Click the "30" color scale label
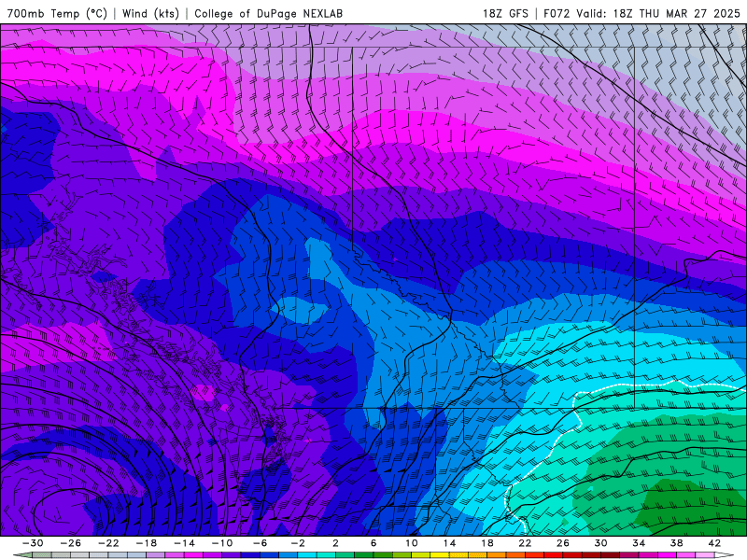The image size is (747, 560). click(600, 543)
